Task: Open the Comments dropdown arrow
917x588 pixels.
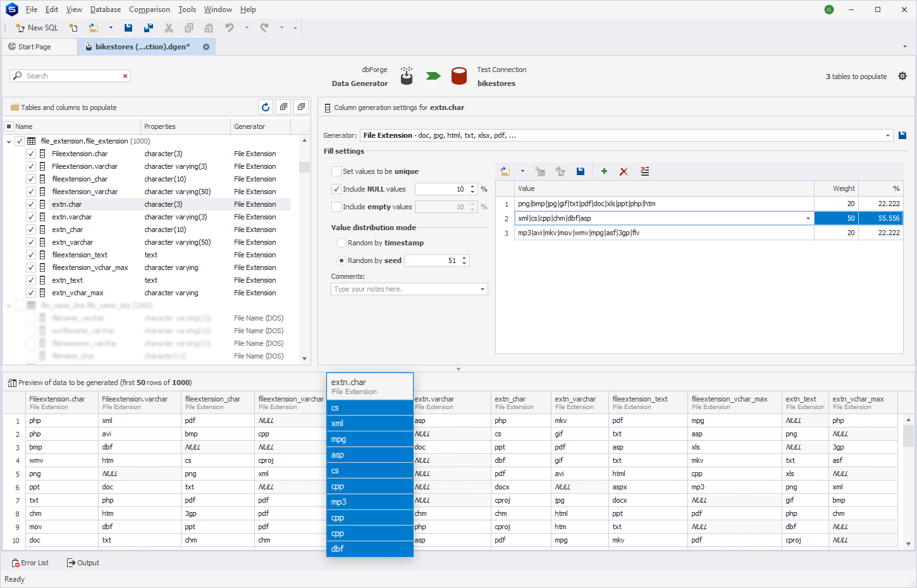Action: 483,289
